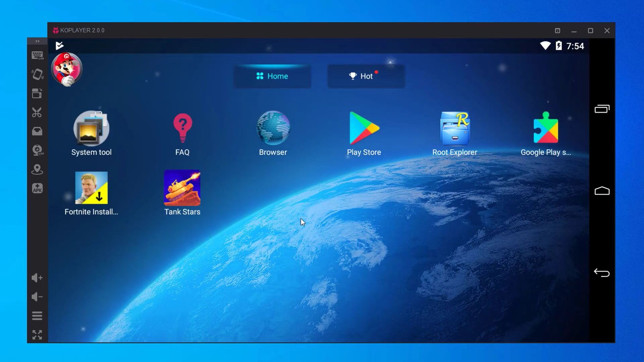Screen dimensions: 644x362
Task: Increase volume using volume up button
Action: [x=37, y=278]
